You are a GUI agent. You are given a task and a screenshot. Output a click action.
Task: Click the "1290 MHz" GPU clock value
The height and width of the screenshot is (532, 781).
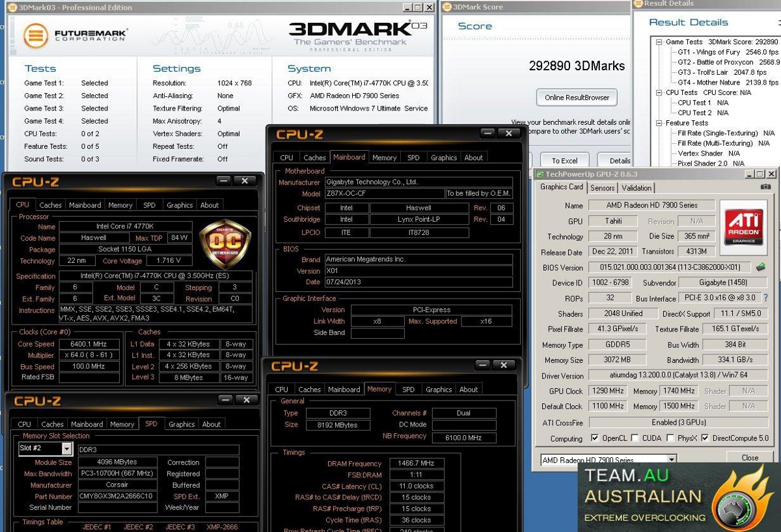(x=607, y=391)
